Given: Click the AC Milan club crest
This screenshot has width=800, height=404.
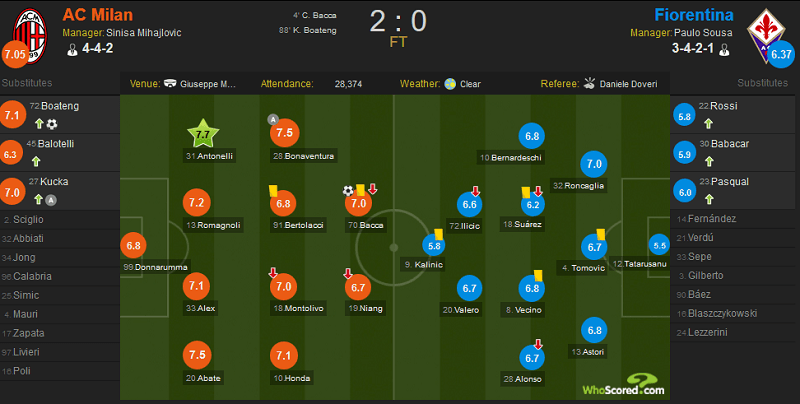Looking at the screenshot, I should [x=30, y=35].
